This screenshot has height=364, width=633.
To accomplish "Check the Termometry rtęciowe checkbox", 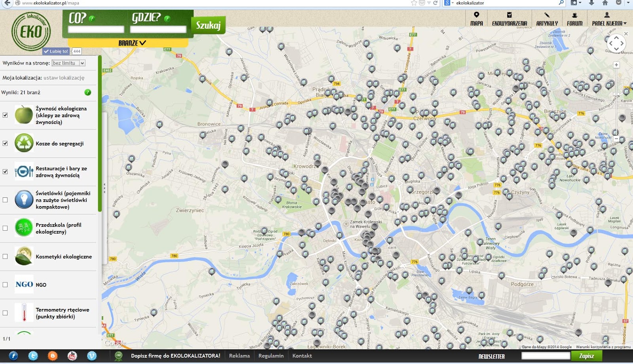I will point(5,313).
